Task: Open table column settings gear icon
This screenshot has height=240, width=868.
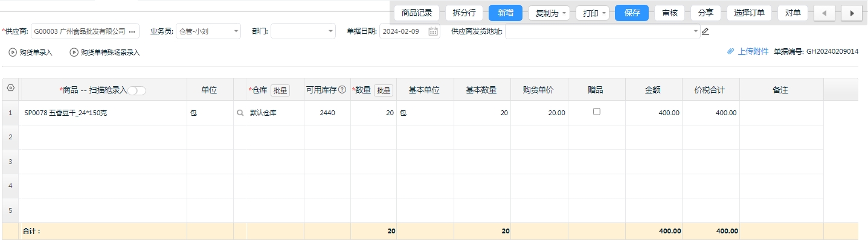Action: 10,89
